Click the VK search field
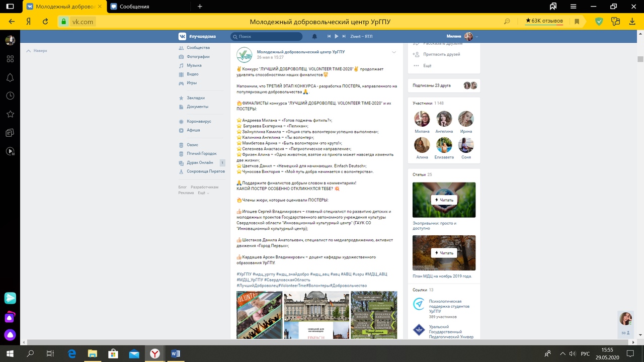 tap(266, 36)
